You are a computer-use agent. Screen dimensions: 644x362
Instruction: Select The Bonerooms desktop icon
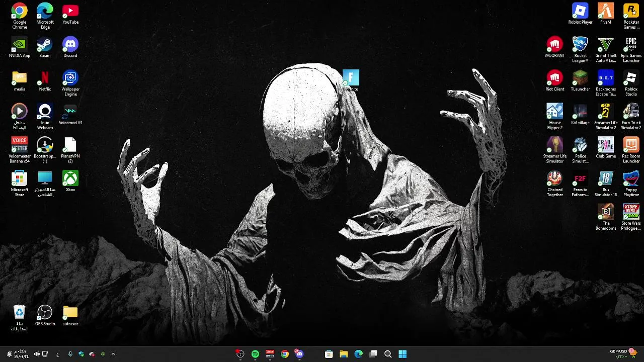tap(606, 217)
